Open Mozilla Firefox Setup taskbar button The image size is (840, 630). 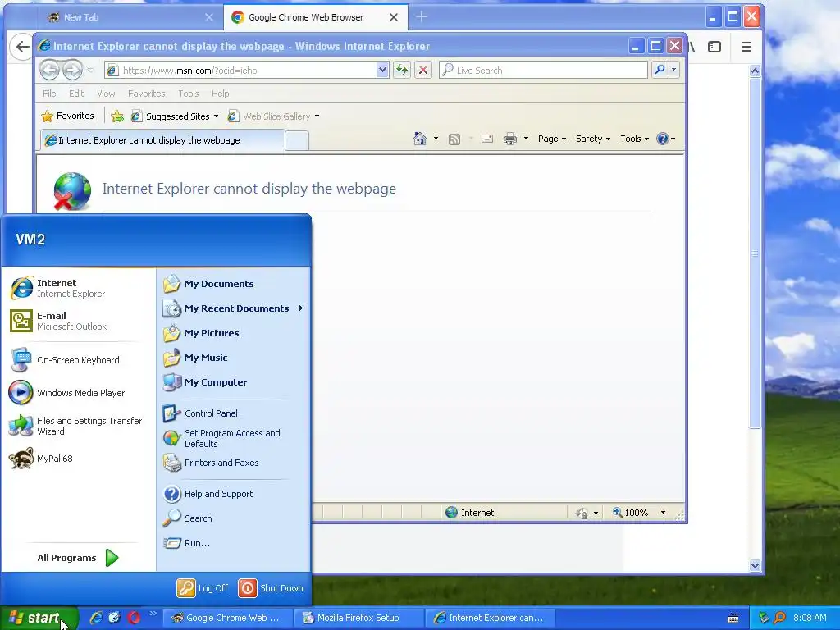[x=358, y=618]
